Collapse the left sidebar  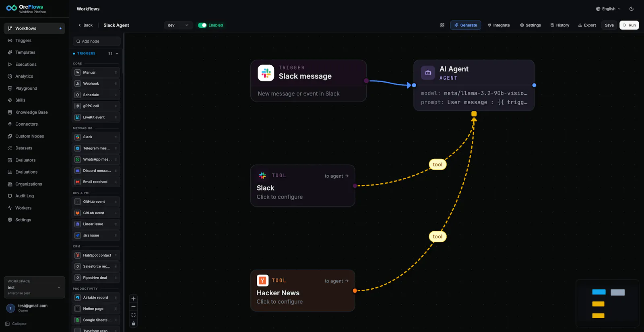(16, 324)
